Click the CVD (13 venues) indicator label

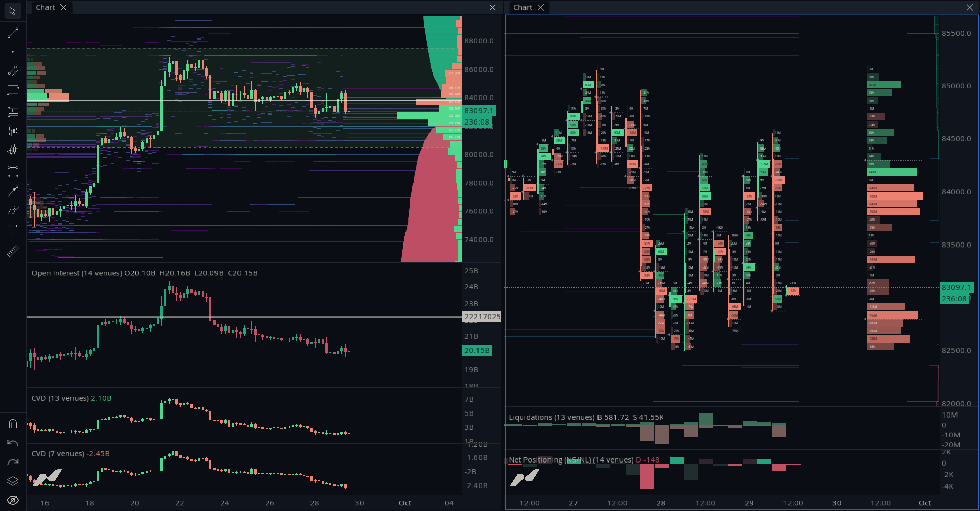pyautogui.click(x=60, y=398)
